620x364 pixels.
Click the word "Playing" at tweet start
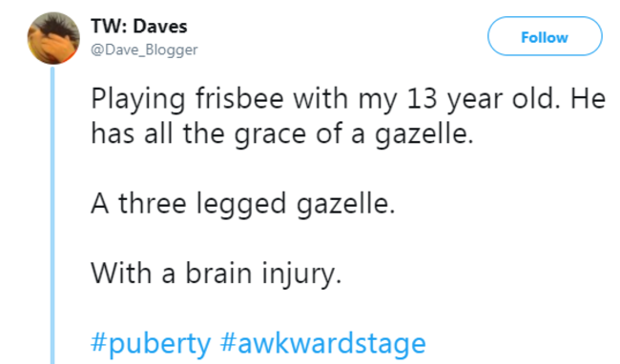(138, 99)
